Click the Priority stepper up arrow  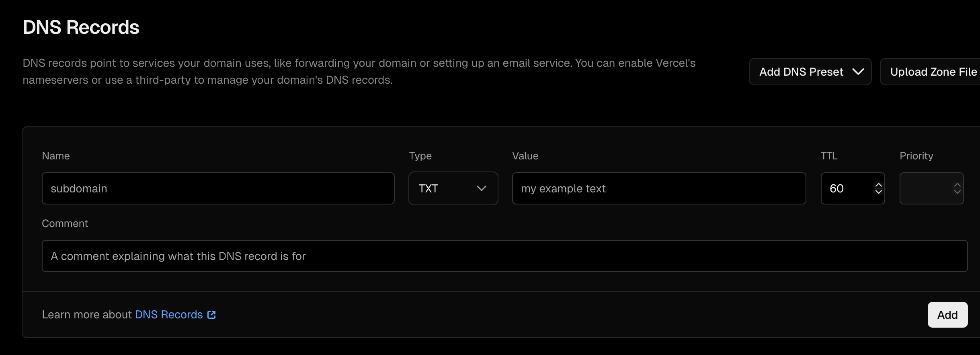click(957, 184)
